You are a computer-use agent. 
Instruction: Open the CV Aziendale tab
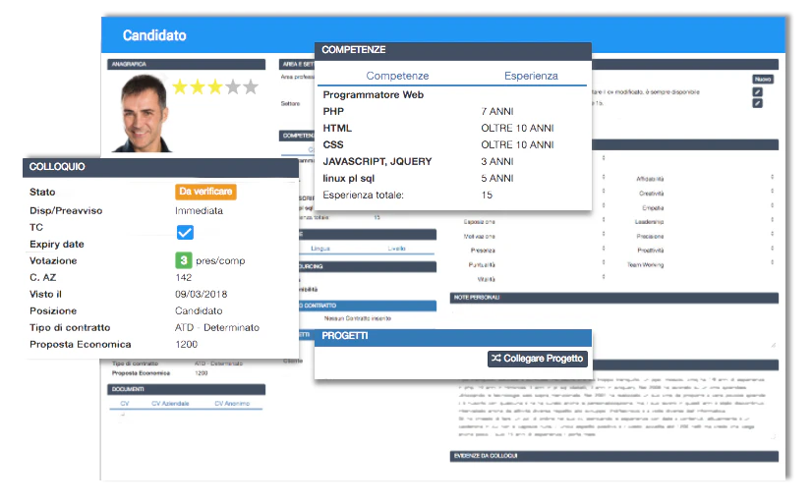point(170,403)
